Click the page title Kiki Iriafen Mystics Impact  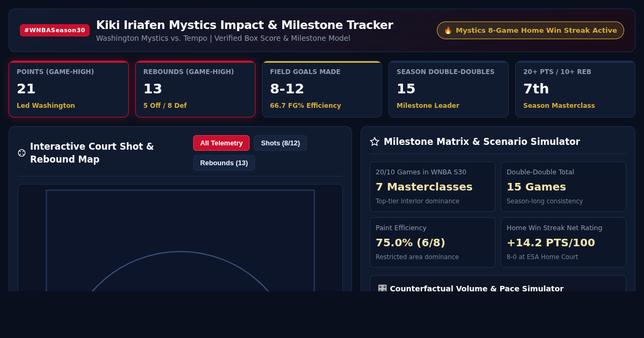point(245,25)
